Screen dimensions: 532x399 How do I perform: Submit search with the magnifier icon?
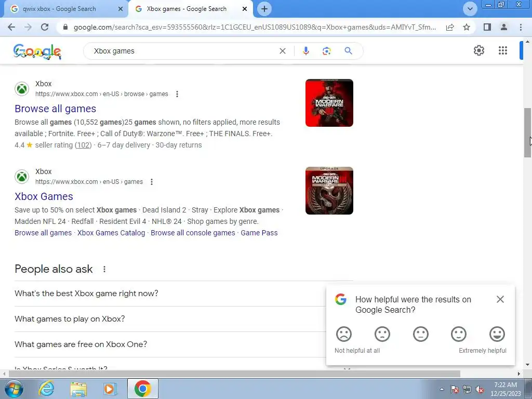point(348,51)
